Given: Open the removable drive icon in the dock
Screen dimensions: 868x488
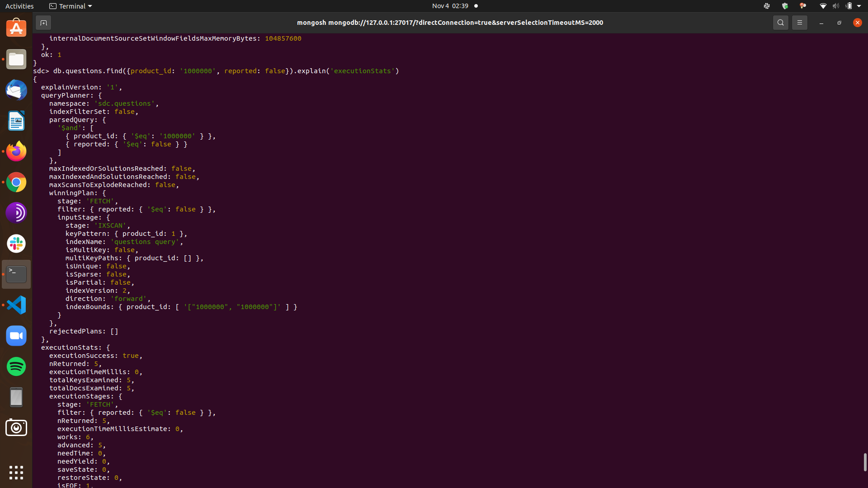Looking at the screenshot, I should pyautogui.click(x=16, y=397).
